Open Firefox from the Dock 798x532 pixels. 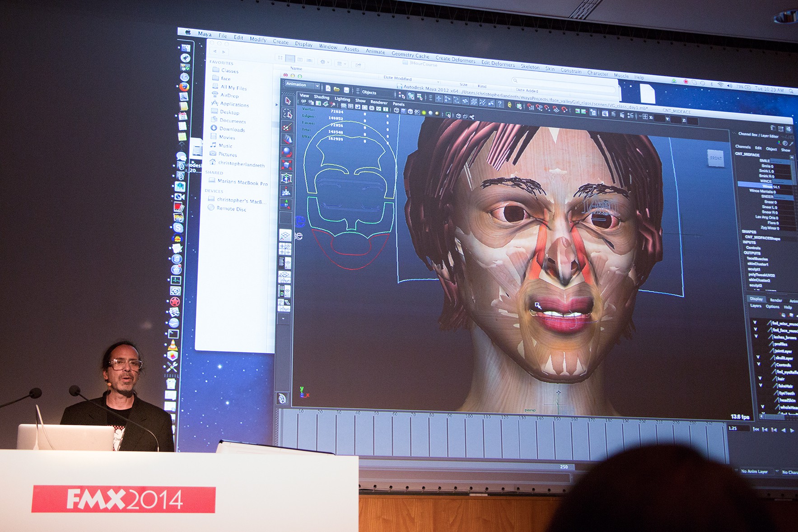pyautogui.click(x=184, y=87)
